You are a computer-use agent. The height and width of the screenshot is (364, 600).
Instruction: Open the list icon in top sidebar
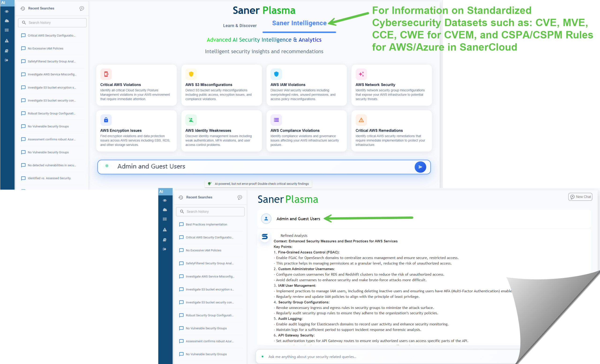[x=7, y=30]
